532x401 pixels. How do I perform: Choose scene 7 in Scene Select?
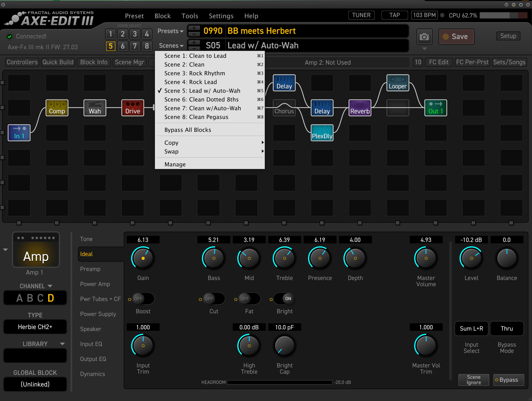tap(135, 46)
